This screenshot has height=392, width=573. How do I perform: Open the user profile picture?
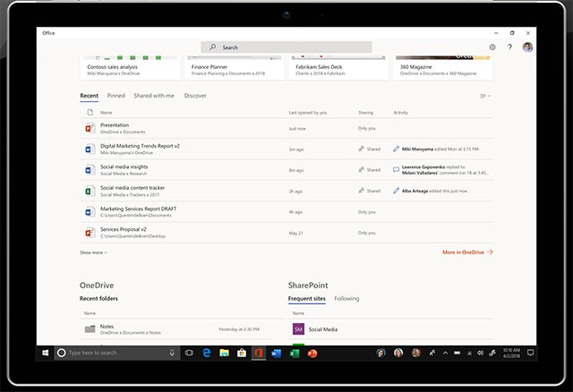pyautogui.click(x=527, y=47)
